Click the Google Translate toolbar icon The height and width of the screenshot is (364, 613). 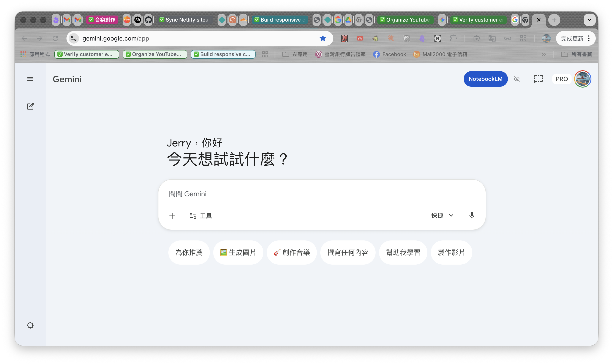[x=492, y=39]
